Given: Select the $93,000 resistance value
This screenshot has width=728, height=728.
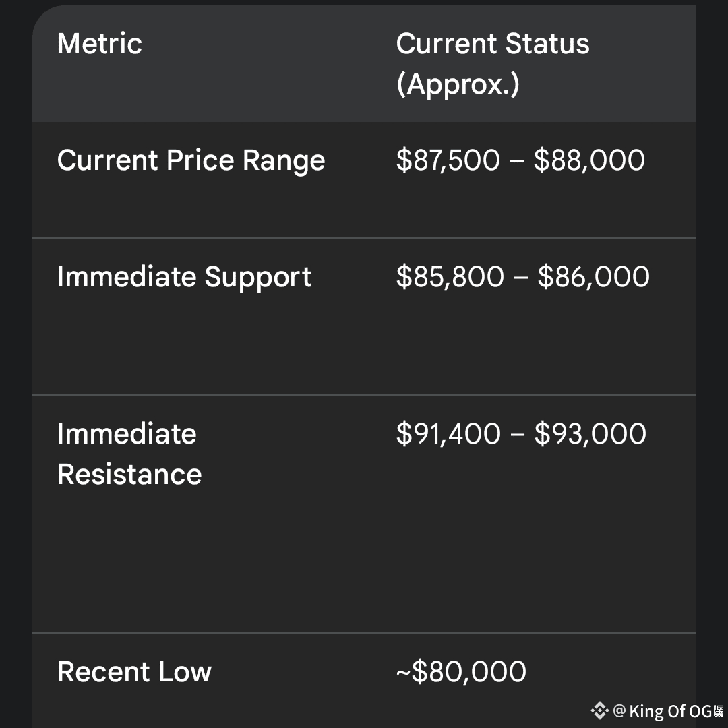Looking at the screenshot, I should coord(590,433).
